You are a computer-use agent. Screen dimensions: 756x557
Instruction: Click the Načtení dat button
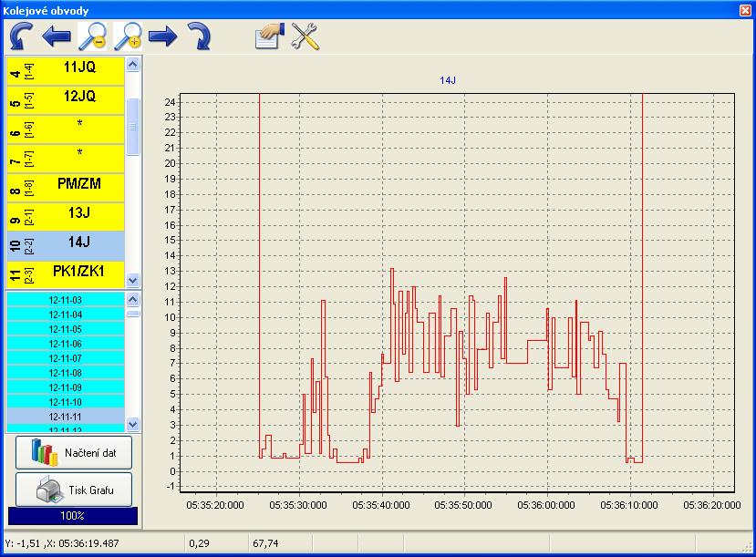[74, 452]
